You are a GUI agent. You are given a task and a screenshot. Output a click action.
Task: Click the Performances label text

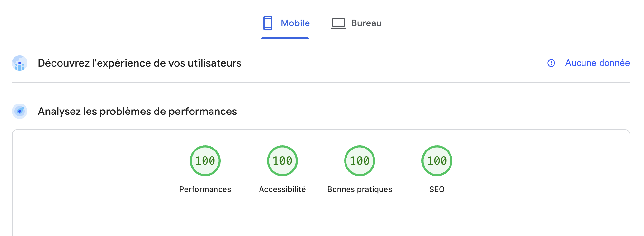coord(205,189)
